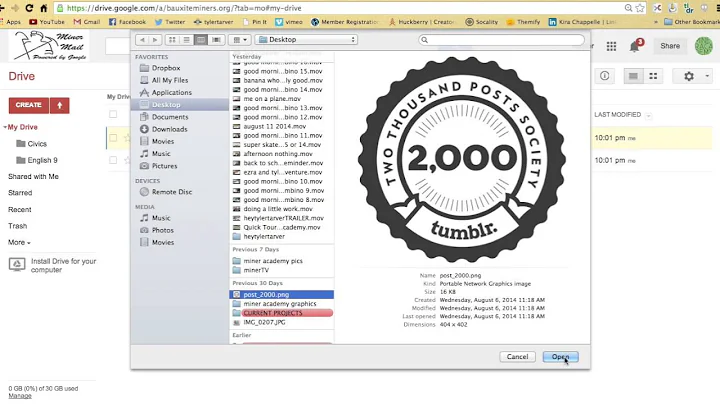Sort by Last Modified column dropdown
720x404 pixels.
click(648, 116)
